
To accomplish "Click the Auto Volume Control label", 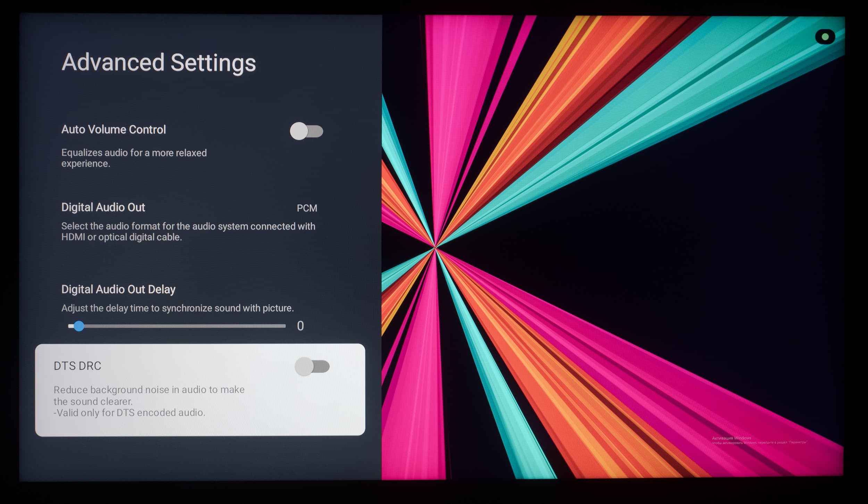I will [x=114, y=130].
